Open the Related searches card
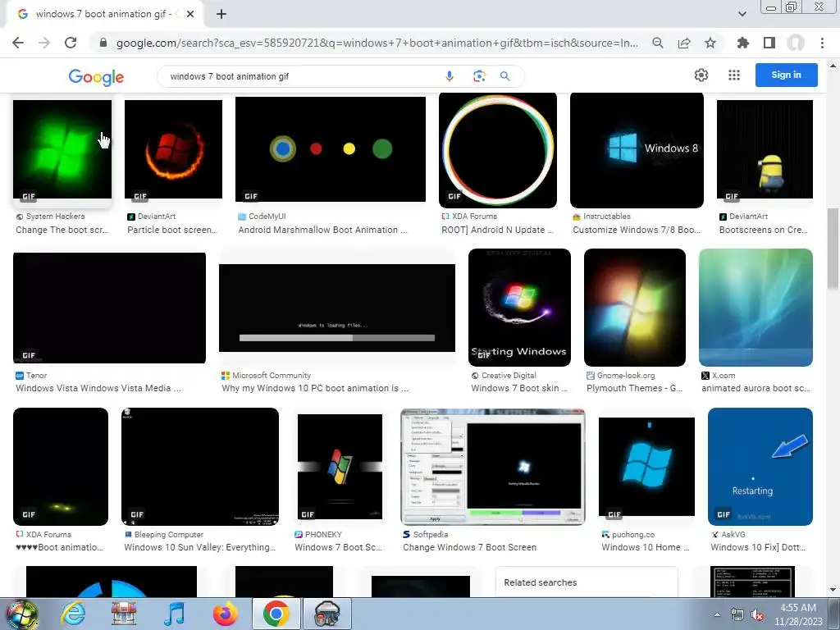 click(x=587, y=582)
